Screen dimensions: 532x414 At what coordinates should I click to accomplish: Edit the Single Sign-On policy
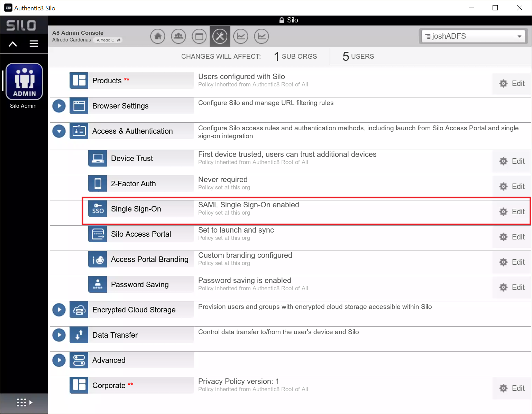pos(512,212)
